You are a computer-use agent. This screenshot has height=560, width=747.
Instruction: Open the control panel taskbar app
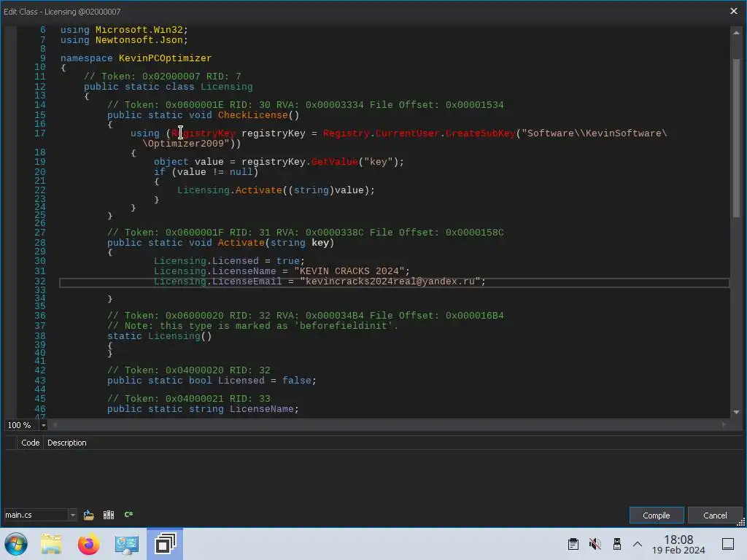coord(127,544)
